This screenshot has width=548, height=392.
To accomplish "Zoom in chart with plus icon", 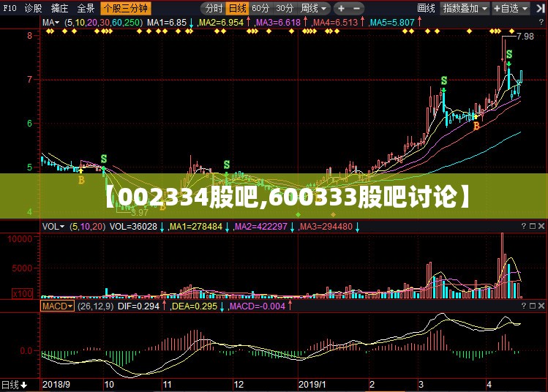I will click(x=341, y=8).
